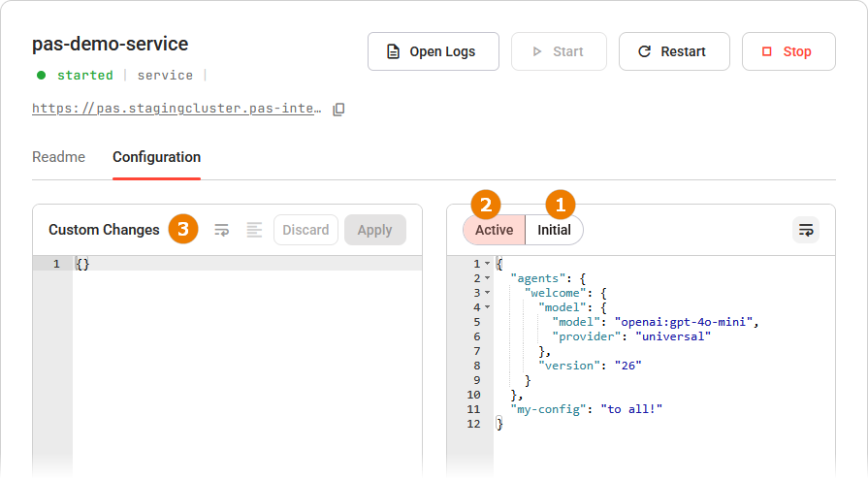Collapse the "model" object fold arrow
This screenshot has width=868, height=479.
pos(487,307)
